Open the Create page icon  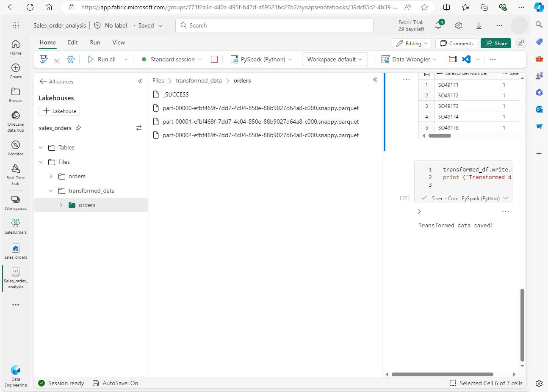point(16,71)
